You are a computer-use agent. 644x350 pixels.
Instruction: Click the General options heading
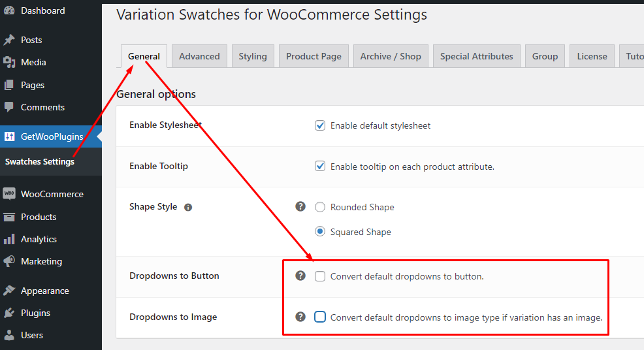[x=156, y=94]
